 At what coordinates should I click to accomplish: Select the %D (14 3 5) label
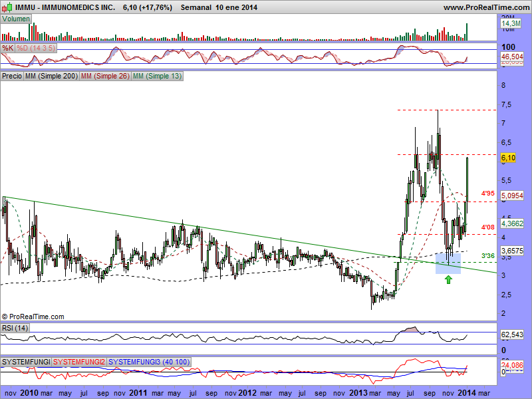(x=36, y=48)
